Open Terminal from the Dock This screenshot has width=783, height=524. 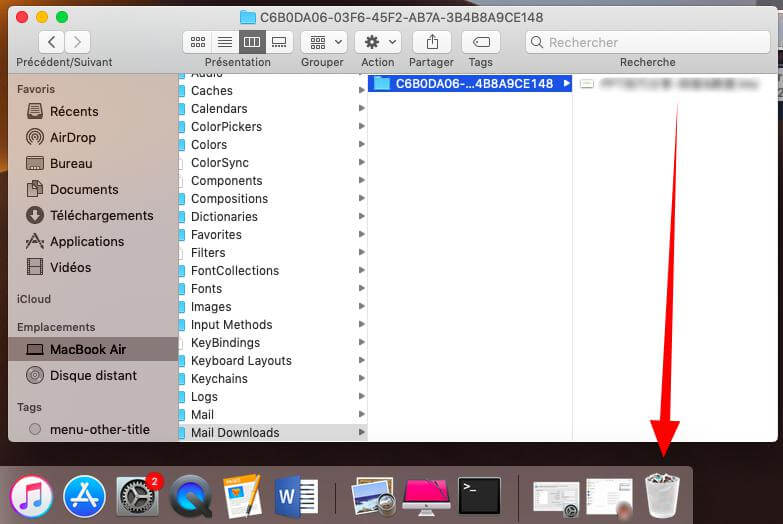(479, 495)
